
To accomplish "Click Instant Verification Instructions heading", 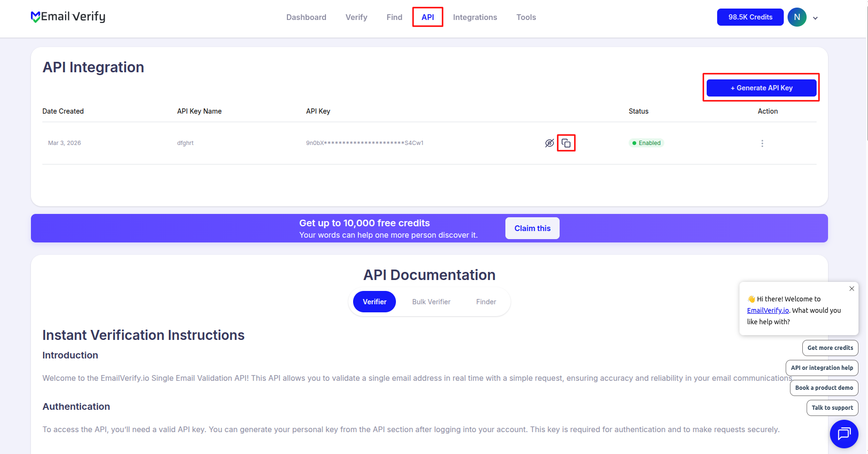I will click(143, 335).
